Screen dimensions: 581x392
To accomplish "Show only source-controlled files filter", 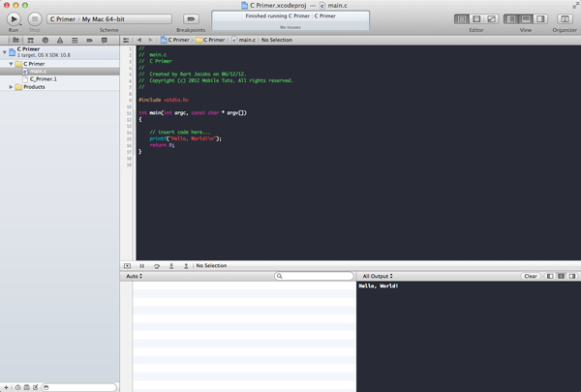I will coord(27,387).
